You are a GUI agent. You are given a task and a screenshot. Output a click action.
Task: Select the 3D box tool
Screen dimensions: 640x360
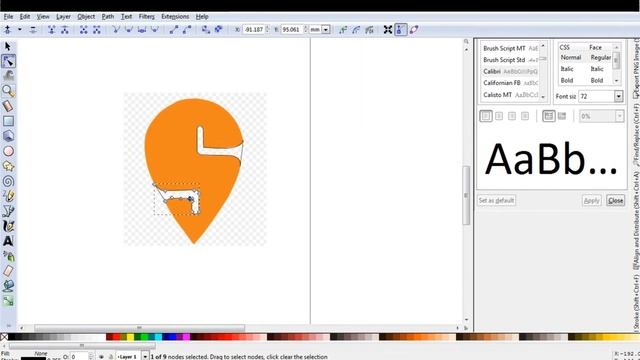[x=8, y=136]
